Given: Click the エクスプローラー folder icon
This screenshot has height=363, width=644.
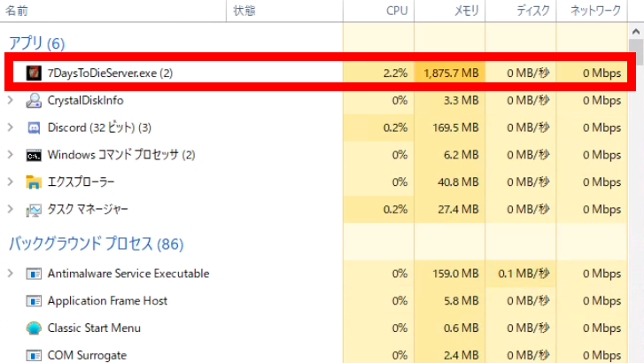Looking at the screenshot, I should pos(34,182).
